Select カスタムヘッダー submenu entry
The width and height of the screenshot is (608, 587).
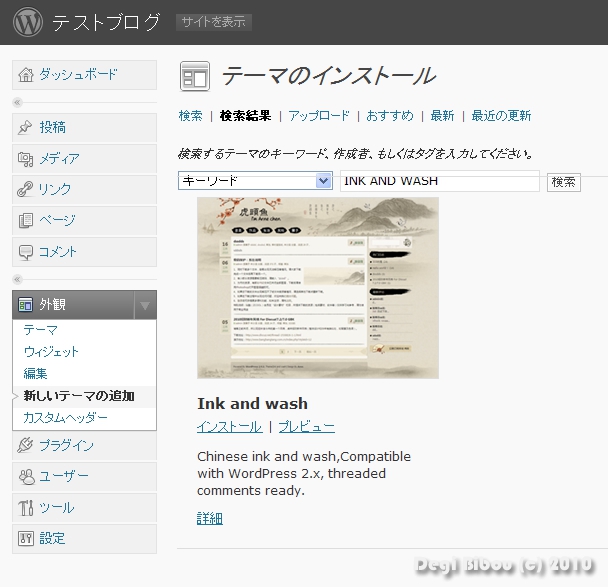click(x=65, y=418)
